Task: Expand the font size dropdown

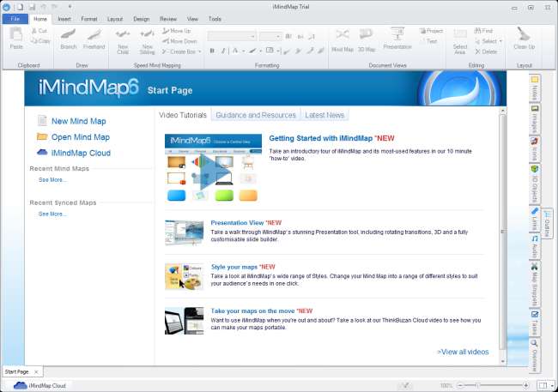Action: pyautogui.click(x=278, y=37)
